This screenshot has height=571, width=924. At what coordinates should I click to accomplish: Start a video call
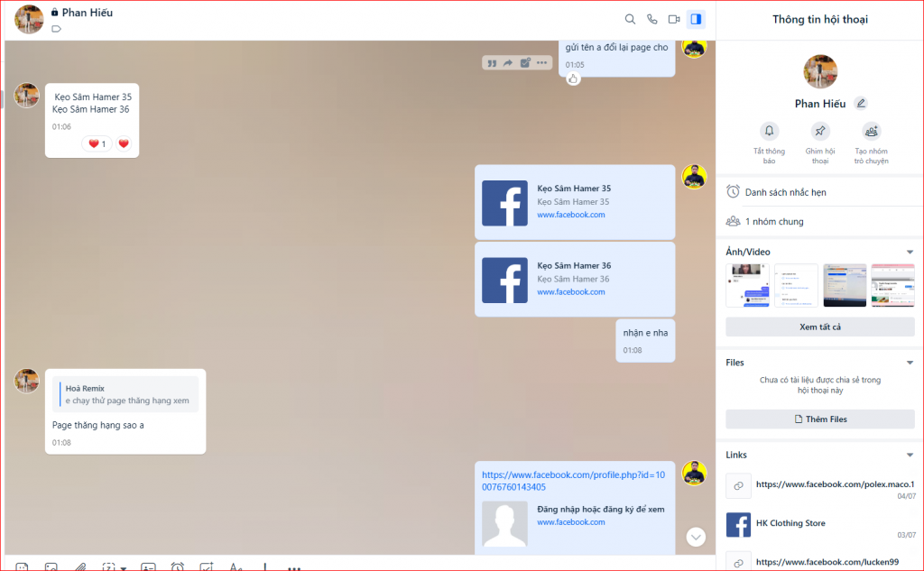coord(674,19)
